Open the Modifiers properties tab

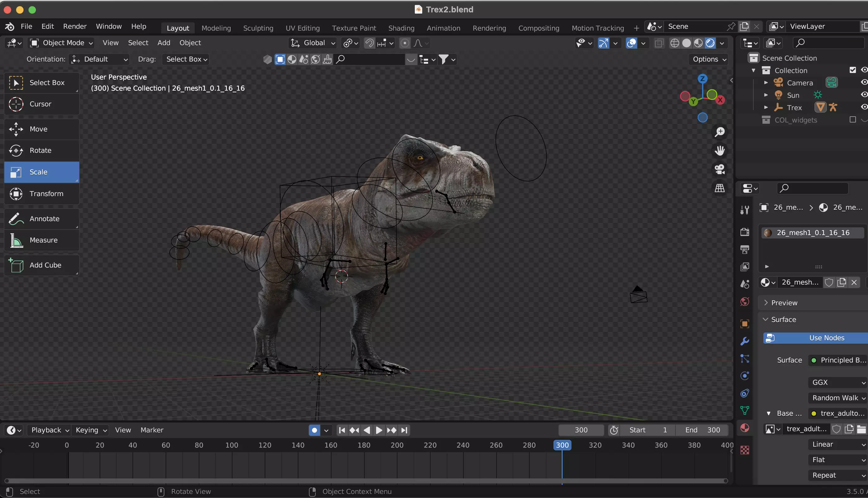(x=744, y=341)
